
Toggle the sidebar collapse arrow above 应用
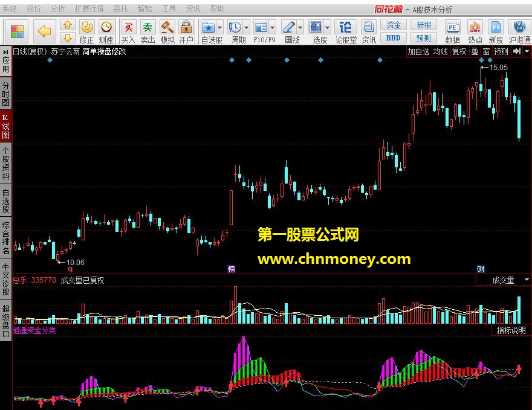tap(5, 52)
